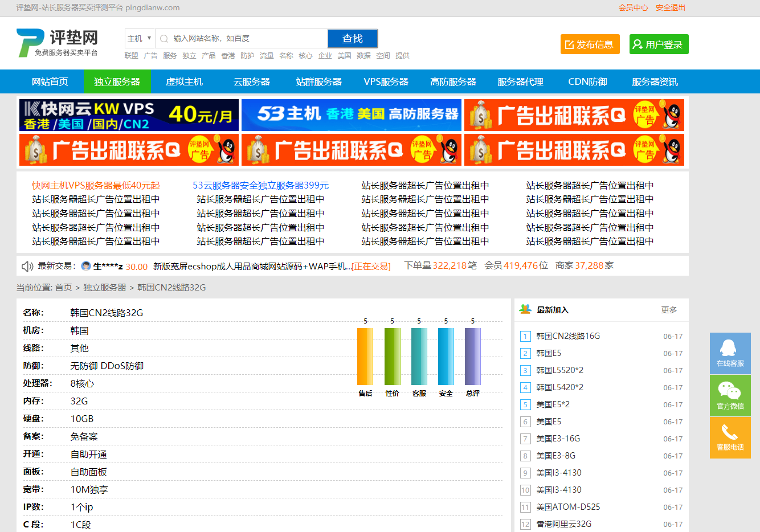Open the 高防服务器 nav tab
This screenshot has height=532, width=760.
[x=453, y=81]
